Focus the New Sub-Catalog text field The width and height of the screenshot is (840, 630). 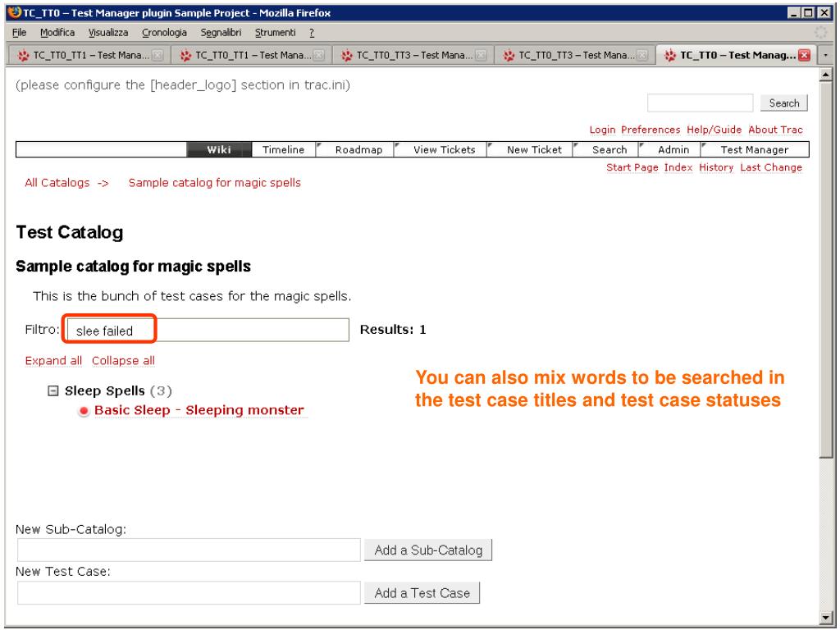point(189,550)
